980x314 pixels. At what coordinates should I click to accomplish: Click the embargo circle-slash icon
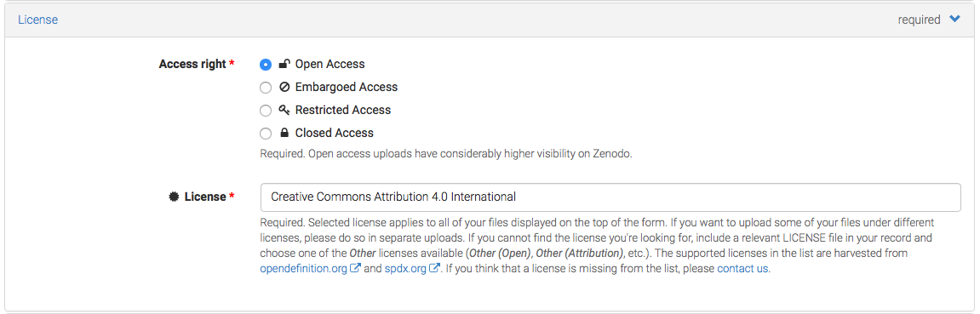tap(284, 87)
